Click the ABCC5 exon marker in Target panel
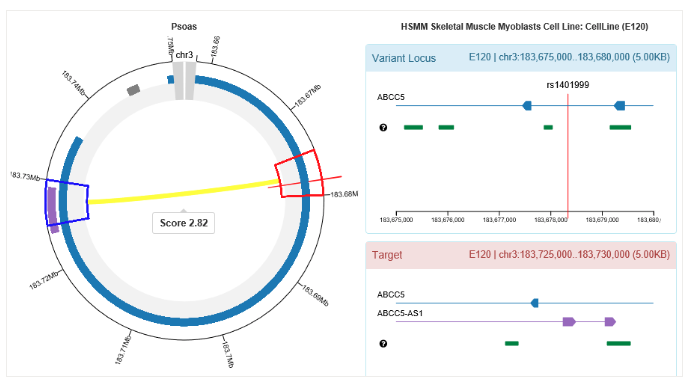The height and width of the screenshot is (387, 688). click(x=534, y=303)
